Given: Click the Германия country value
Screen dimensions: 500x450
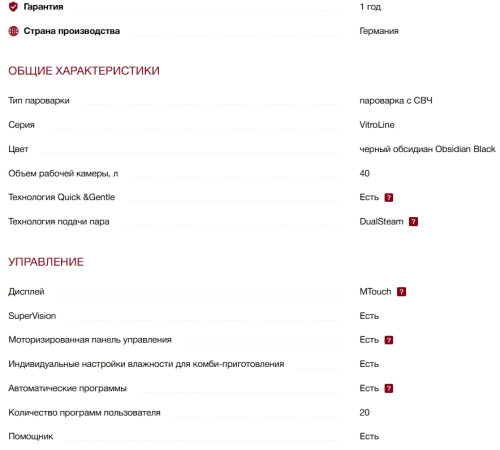Looking at the screenshot, I should pyautogui.click(x=379, y=31).
